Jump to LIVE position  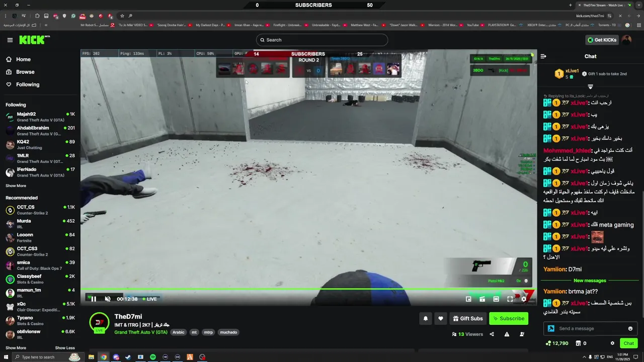149,299
